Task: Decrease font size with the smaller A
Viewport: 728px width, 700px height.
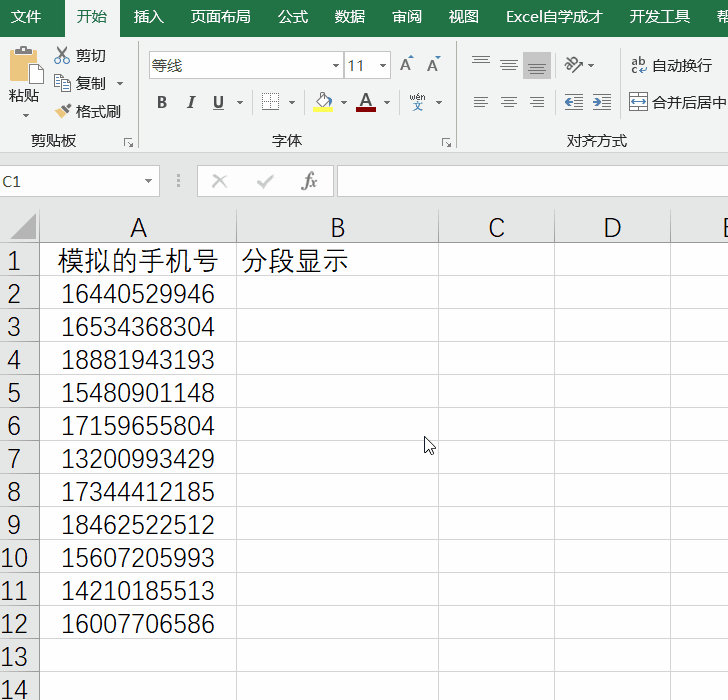Action: [x=434, y=64]
